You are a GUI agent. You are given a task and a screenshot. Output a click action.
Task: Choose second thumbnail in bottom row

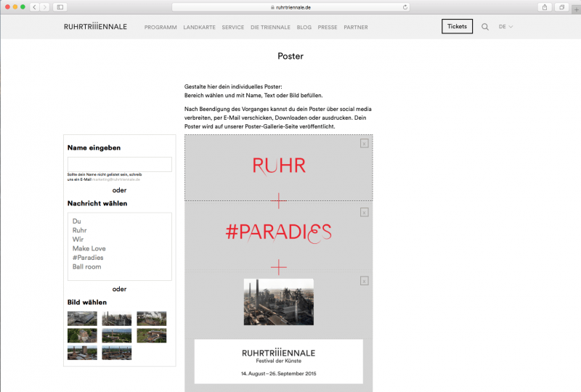[117, 353]
